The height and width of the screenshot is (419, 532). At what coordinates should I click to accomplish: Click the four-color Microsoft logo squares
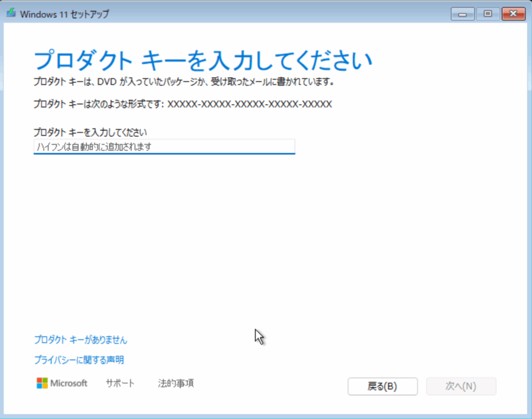42,383
